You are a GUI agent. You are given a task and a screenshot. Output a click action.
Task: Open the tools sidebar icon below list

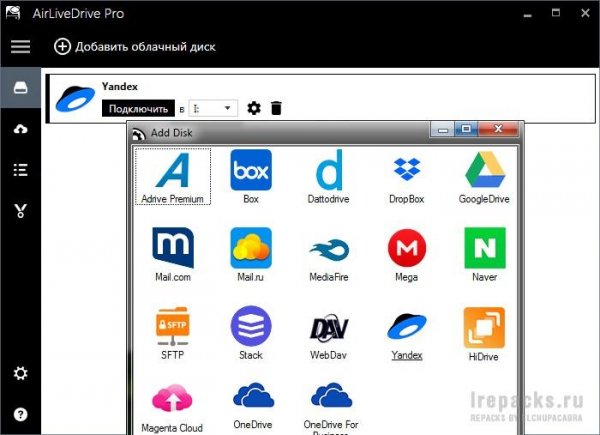pos(20,211)
